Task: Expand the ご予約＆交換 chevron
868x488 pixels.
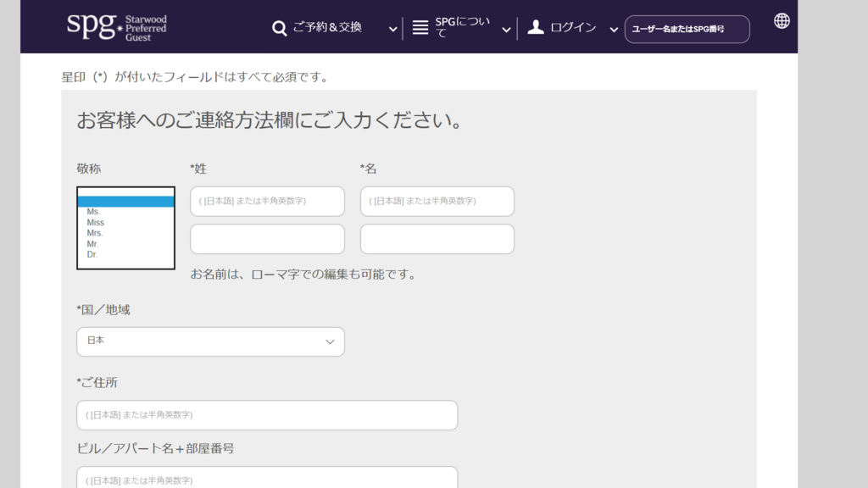Action: (x=392, y=30)
